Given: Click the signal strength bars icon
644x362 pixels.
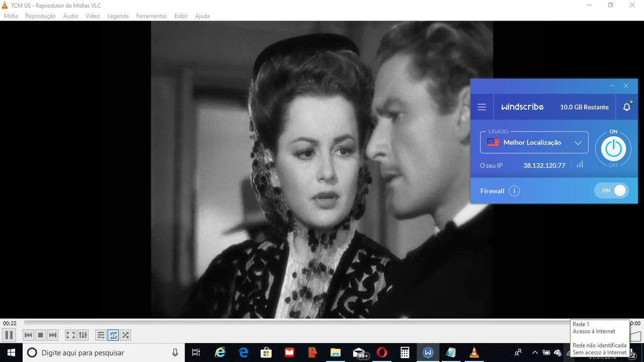Looking at the screenshot, I should pyautogui.click(x=580, y=164).
